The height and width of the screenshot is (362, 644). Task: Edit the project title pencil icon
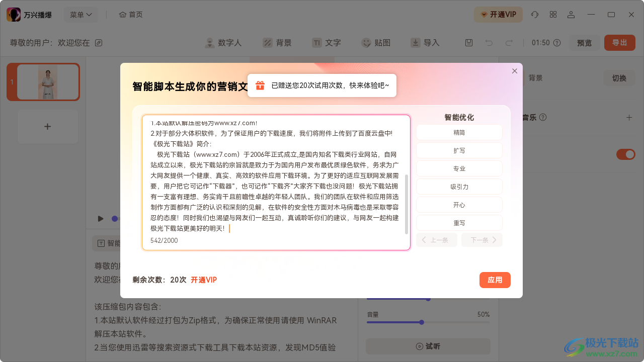(x=99, y=43)
